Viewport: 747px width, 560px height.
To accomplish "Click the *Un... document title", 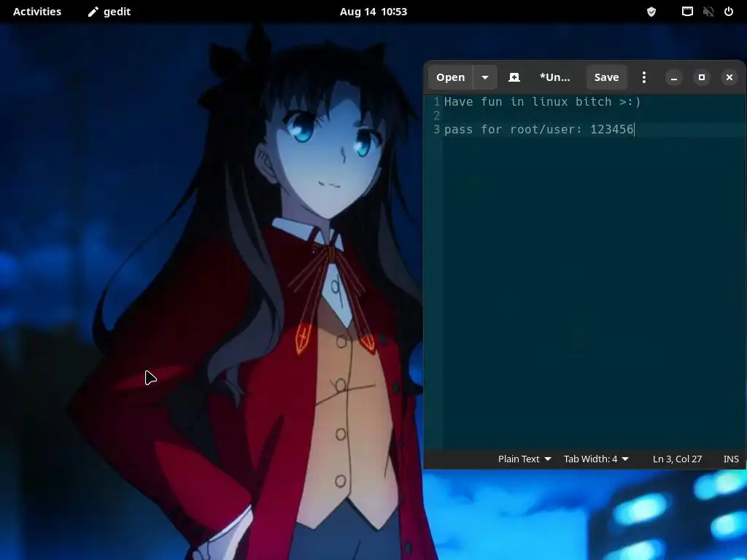I will click(x=554, y=77).
